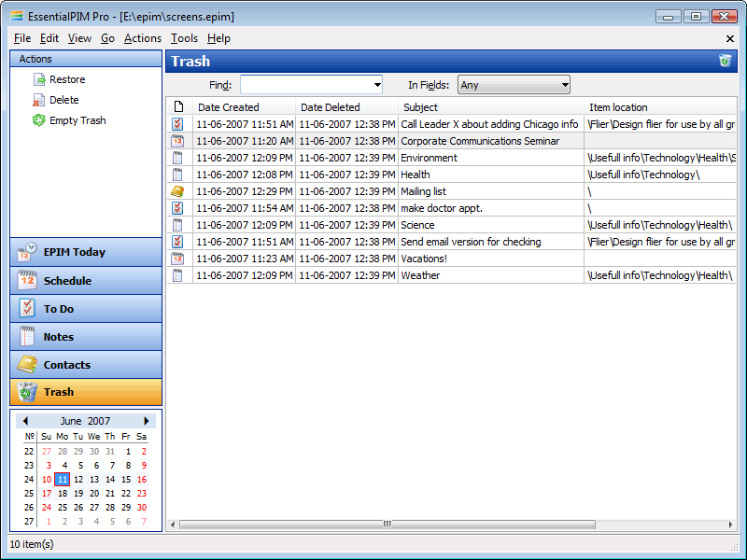Open the File menu
Viewport: 747px width, 560px height.
(22, 38)
